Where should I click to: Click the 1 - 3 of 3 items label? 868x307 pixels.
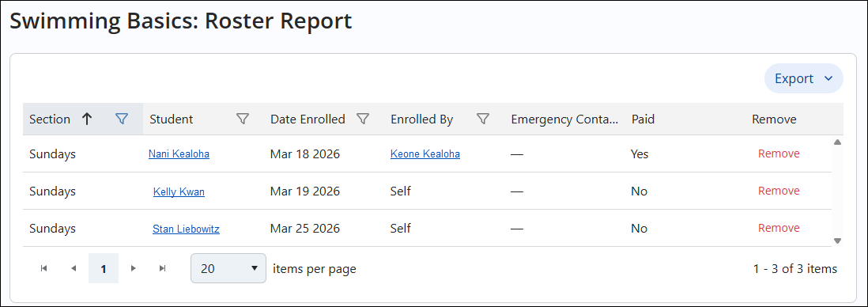click(795, 269)
